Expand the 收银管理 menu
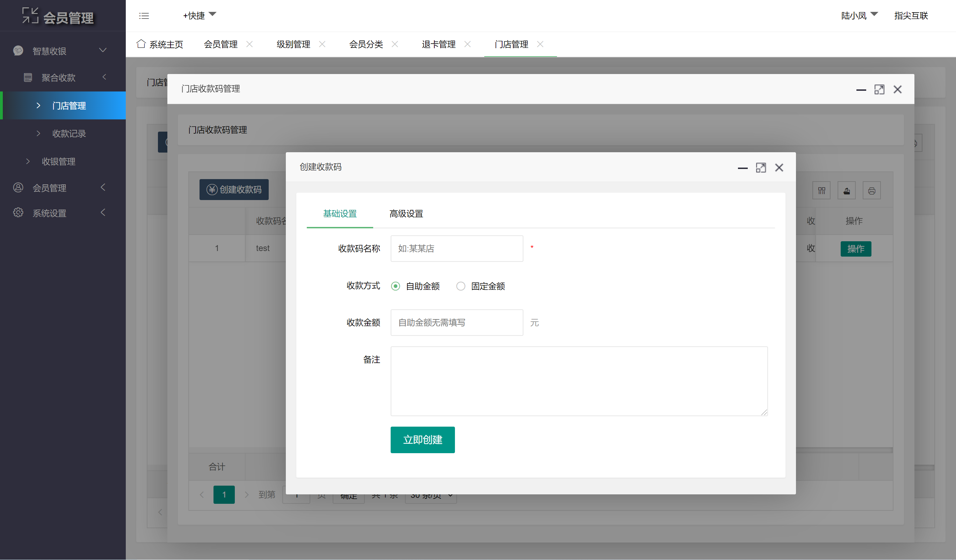This screenshot has height=560, width=956. click(x=27, y=161)
